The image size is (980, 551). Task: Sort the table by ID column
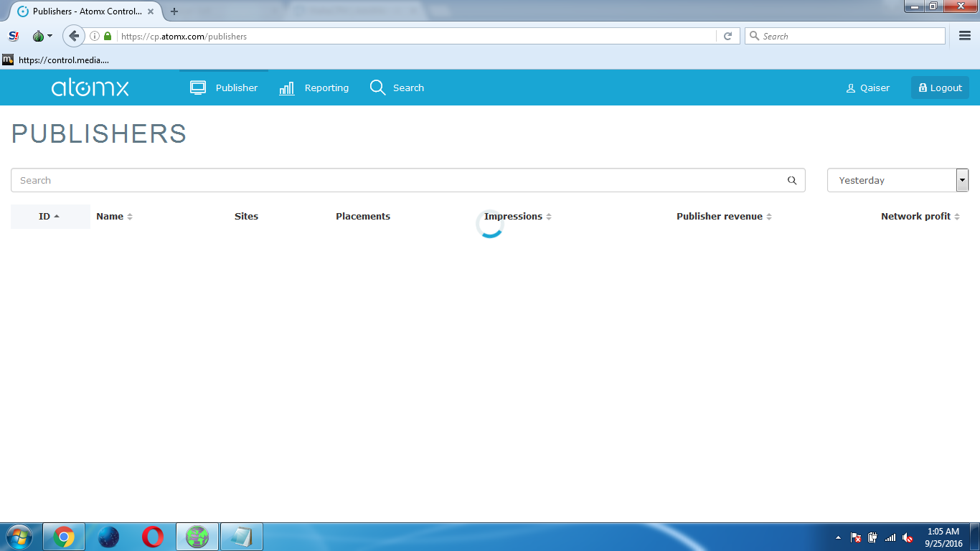[50, 216]
